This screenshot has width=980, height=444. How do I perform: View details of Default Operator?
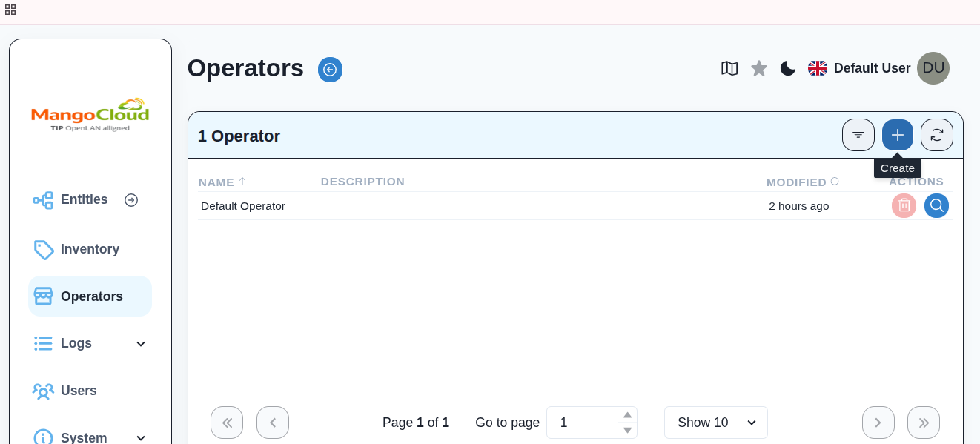936,205
